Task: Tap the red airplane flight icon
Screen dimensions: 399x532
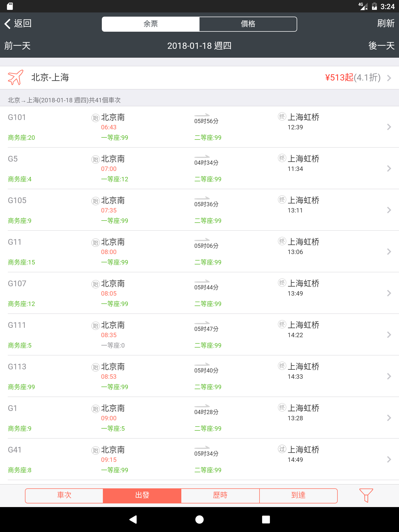Action: (16, 77)
